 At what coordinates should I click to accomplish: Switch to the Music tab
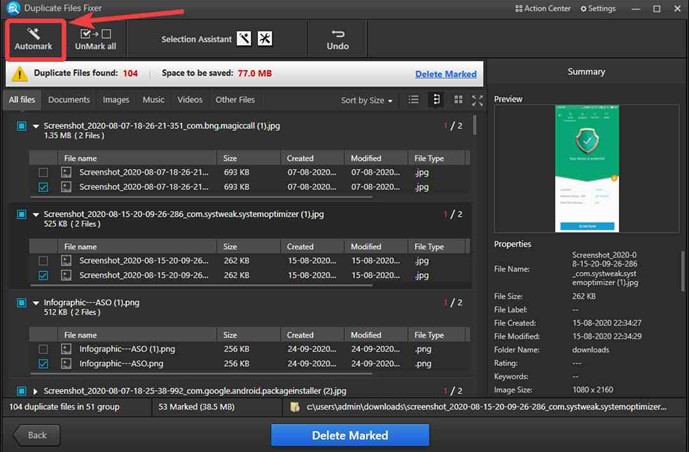153,100
